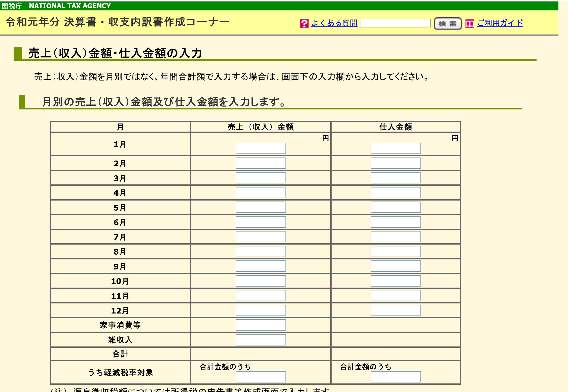Select the 軽減税率対象 purchase amount field
Image resolution: width=568 pixels, height=392 pixels.
click(396, 377)
